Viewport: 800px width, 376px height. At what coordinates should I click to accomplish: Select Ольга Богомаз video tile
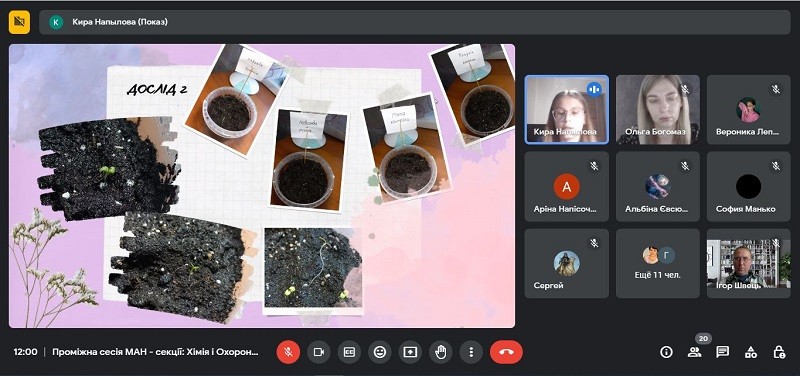658,110
